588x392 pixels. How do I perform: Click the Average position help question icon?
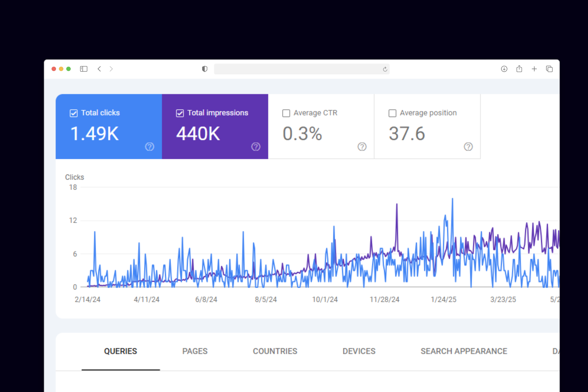tap(468, 147)
